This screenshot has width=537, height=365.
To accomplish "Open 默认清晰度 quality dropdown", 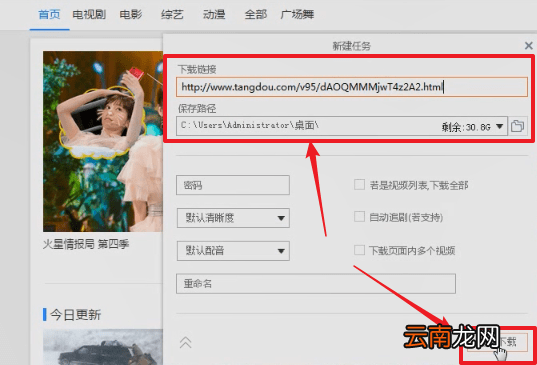I will point(233,218).
